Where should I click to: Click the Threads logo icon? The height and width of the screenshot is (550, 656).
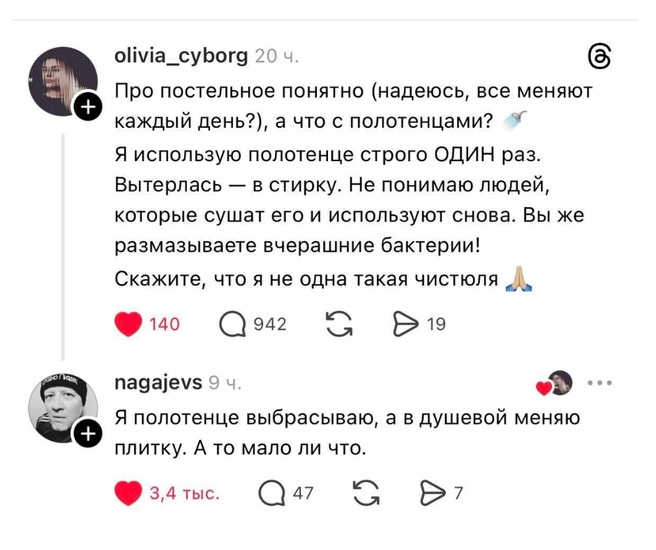[x=598, y=58]
